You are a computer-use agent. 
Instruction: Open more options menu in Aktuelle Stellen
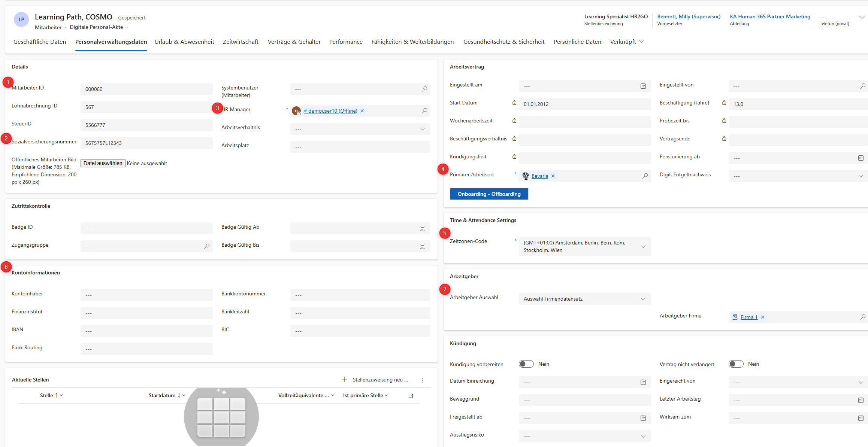coord(422,380)
